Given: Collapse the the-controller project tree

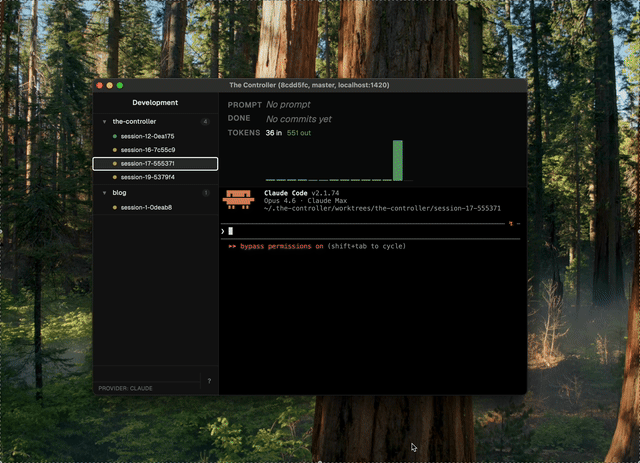Looking at the screenshot, I should [104, 122].
